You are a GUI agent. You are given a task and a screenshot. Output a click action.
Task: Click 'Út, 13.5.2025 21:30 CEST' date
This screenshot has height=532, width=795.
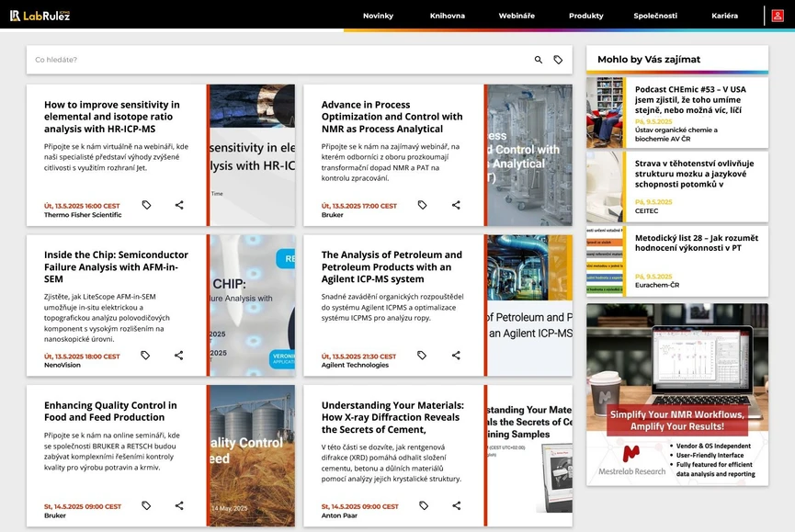point(359,357)
